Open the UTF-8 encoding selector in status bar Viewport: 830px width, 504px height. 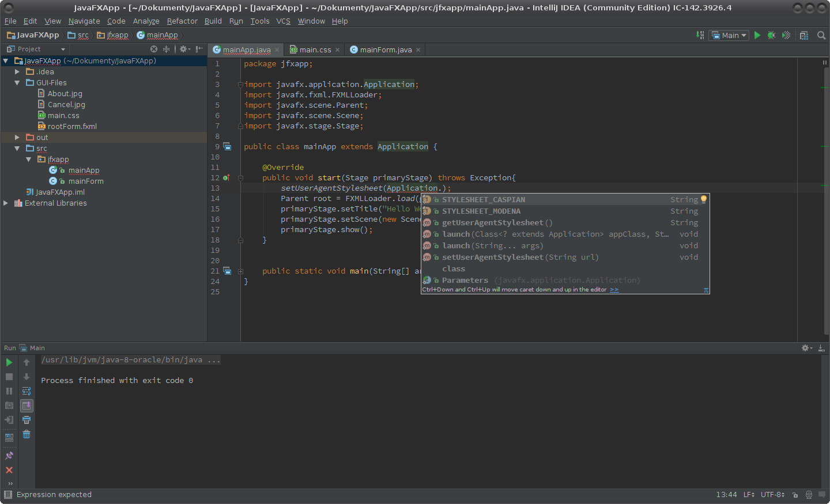pyautogui.click(x=772, y=495)
